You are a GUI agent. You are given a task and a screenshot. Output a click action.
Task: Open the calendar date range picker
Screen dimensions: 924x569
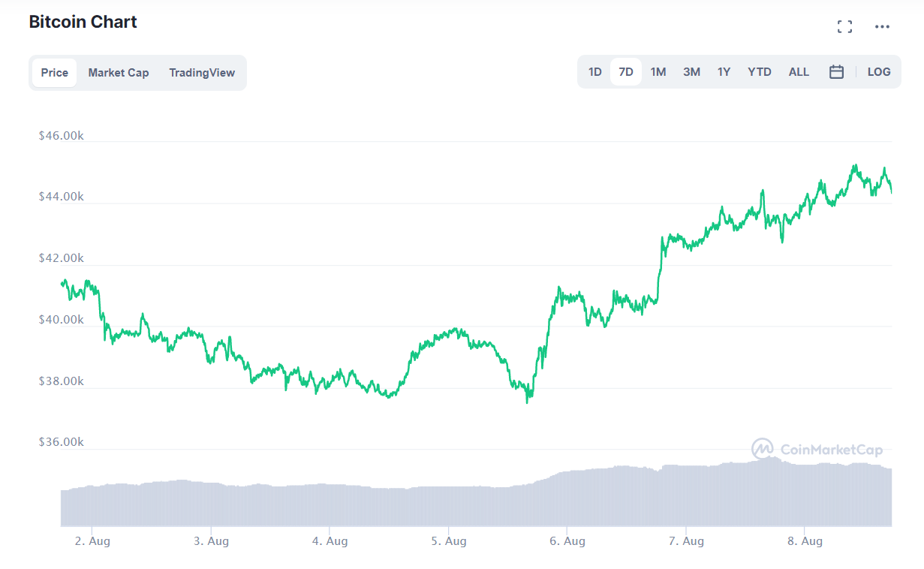[836, 71]
